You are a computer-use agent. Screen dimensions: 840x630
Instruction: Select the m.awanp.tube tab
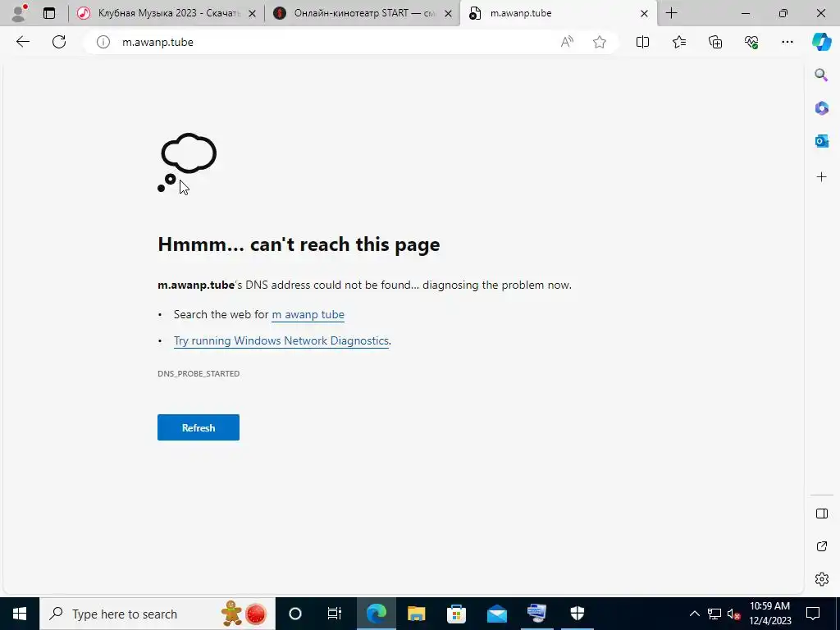pos(559,13)
